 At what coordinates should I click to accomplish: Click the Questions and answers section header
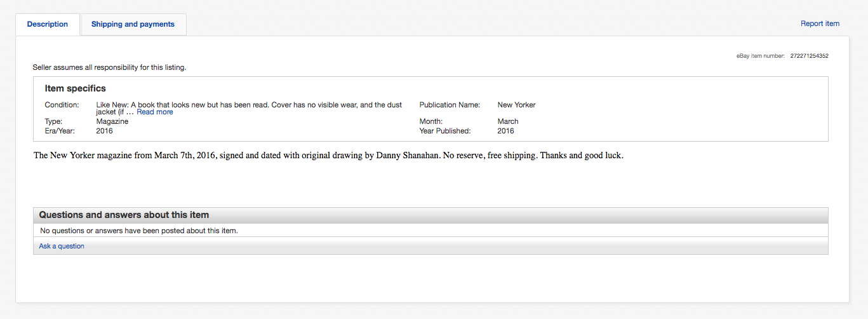tap(124, 215)
